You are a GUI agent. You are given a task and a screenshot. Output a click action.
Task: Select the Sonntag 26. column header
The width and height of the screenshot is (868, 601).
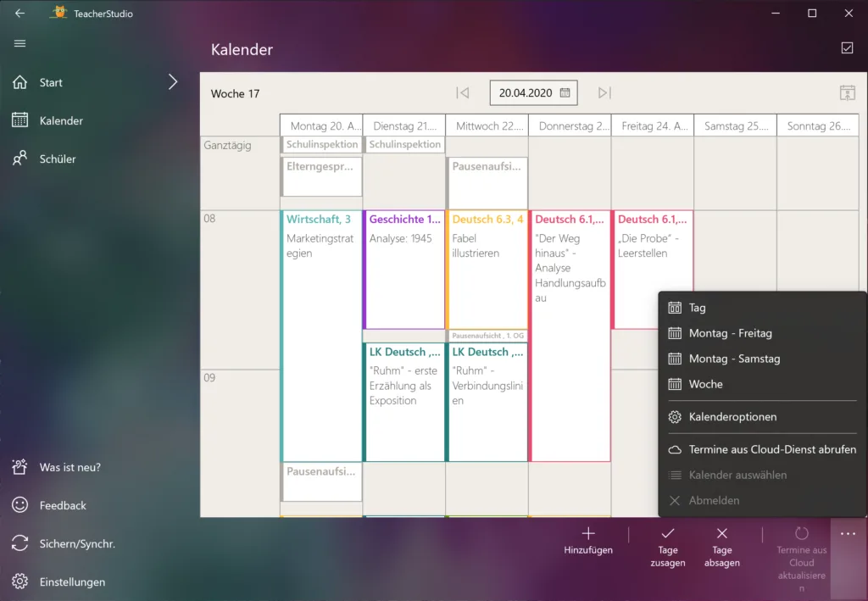coord(818,125)
